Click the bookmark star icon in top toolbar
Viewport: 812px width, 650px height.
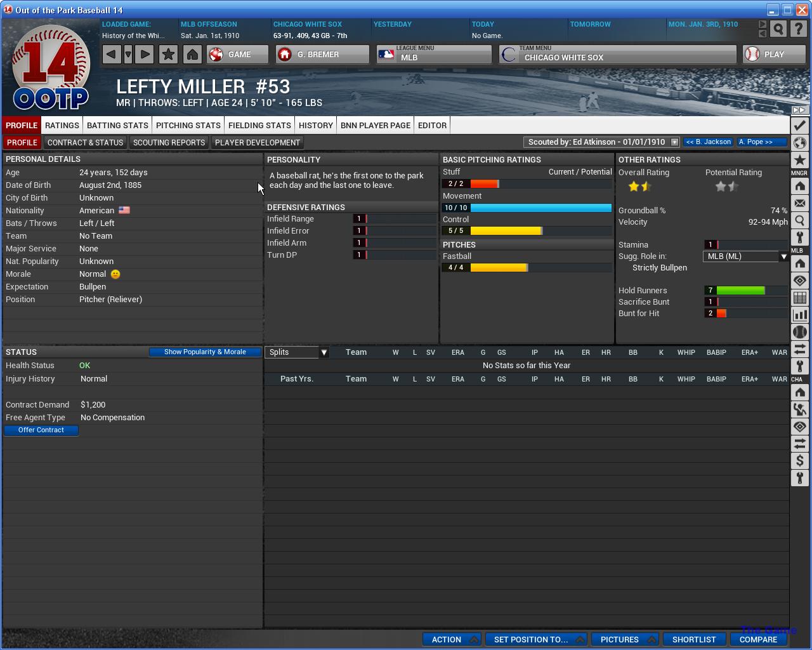click(168, 55)
